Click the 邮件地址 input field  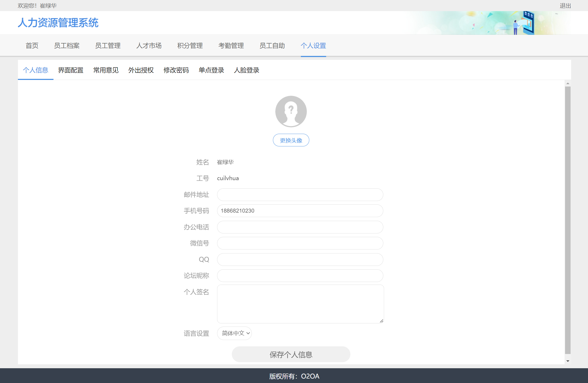pos(300,195)
